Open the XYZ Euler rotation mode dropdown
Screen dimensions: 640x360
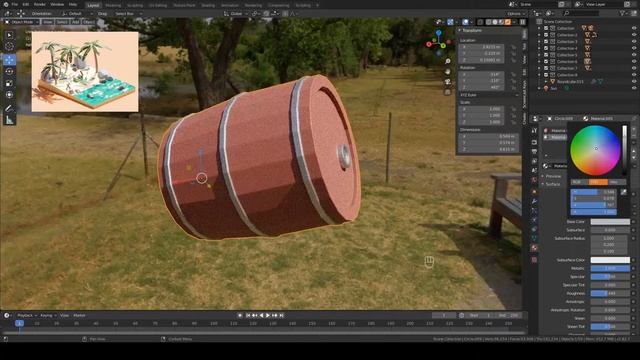[x=489, y=95]
